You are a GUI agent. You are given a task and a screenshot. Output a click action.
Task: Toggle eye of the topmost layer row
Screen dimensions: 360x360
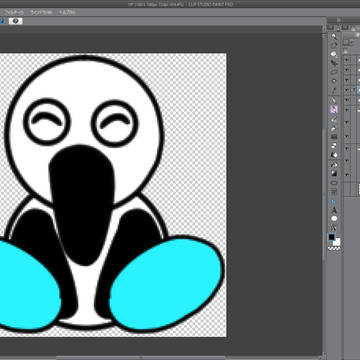coord(347,60)
